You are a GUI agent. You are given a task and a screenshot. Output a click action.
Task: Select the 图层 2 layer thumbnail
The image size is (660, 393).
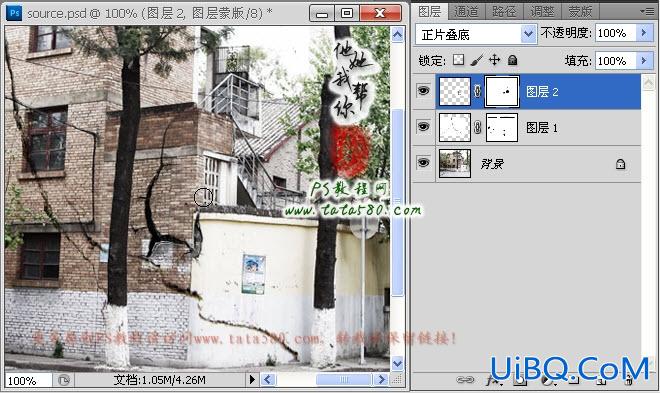point(455,91)
